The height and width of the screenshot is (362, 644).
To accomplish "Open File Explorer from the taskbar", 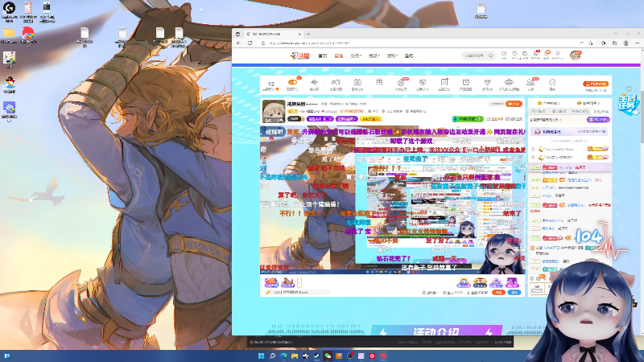I will point(295,356).
